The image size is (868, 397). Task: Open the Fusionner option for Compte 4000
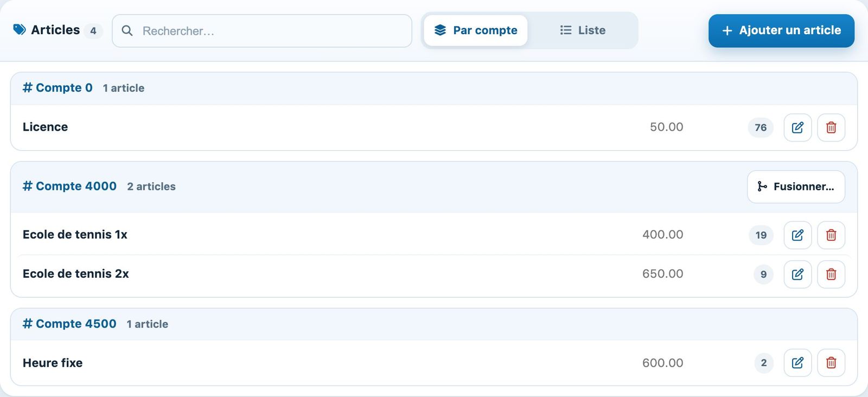tap(796, 187)
